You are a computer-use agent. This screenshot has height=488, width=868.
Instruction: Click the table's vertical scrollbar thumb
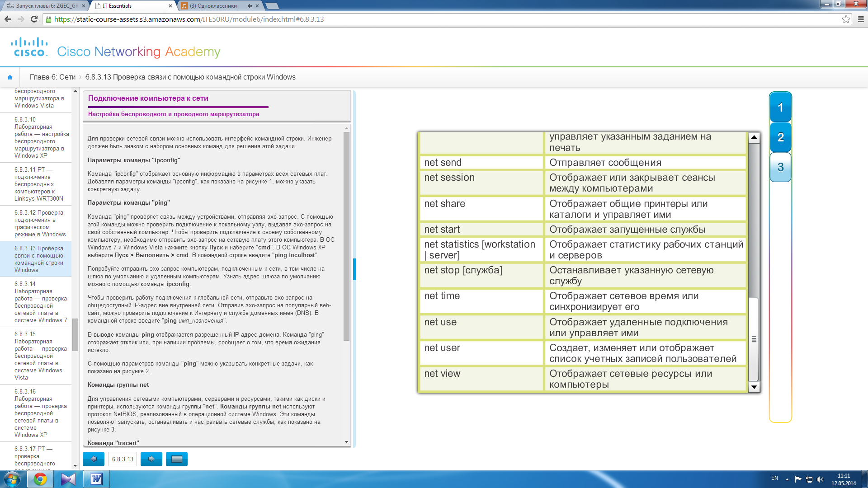[x=754, y=339]
